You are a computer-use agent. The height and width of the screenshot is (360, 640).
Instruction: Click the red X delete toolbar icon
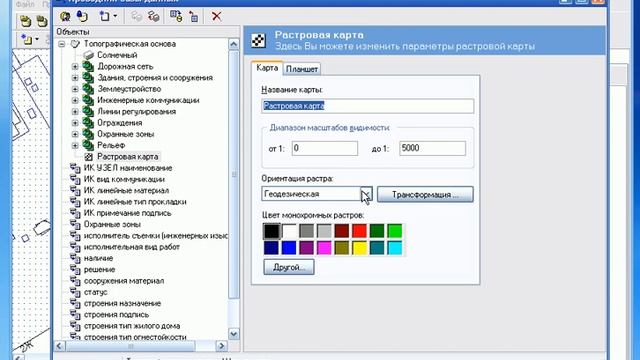pos(216,16)
